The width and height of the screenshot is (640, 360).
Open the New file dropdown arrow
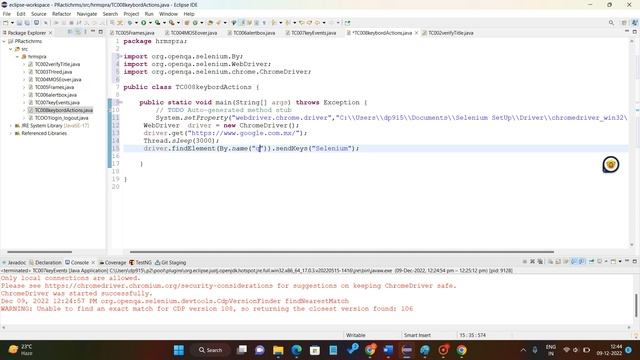tap(12, 23)
